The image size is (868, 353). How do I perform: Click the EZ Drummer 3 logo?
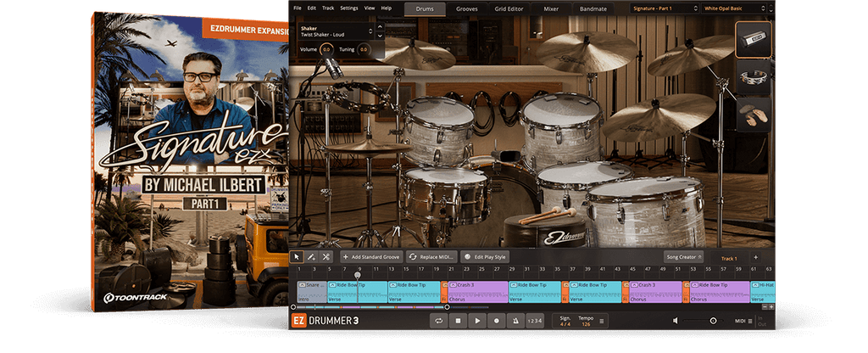point(325,320)
